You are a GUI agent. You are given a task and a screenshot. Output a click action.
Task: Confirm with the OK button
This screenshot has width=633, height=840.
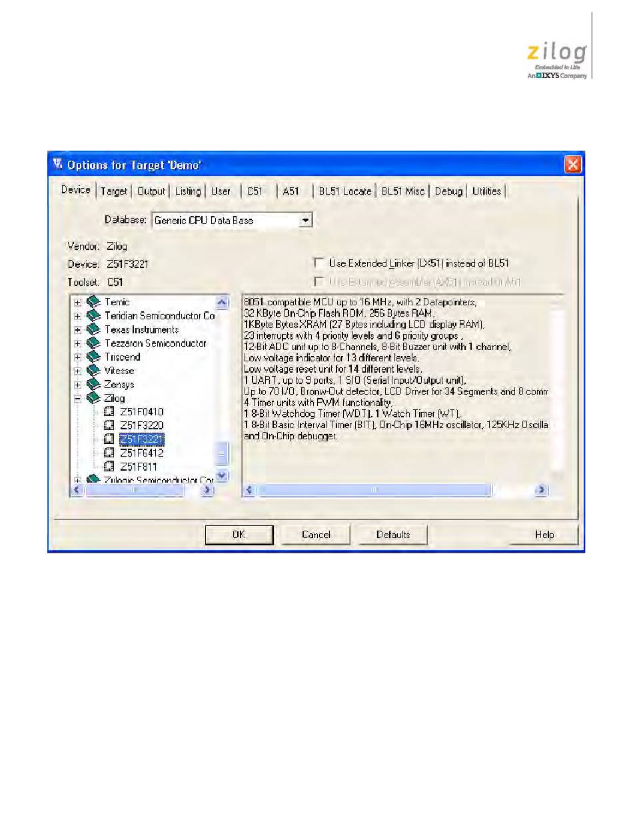239,535
